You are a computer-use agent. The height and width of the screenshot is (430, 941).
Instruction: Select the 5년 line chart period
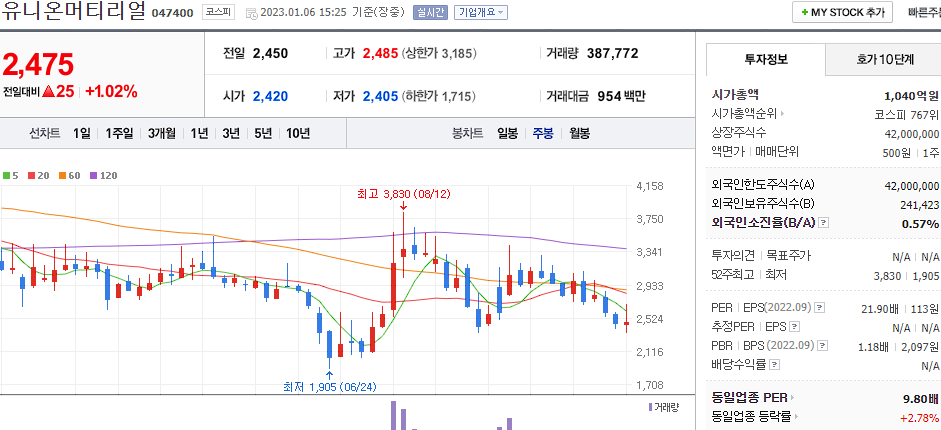click(x=263, y=133)
